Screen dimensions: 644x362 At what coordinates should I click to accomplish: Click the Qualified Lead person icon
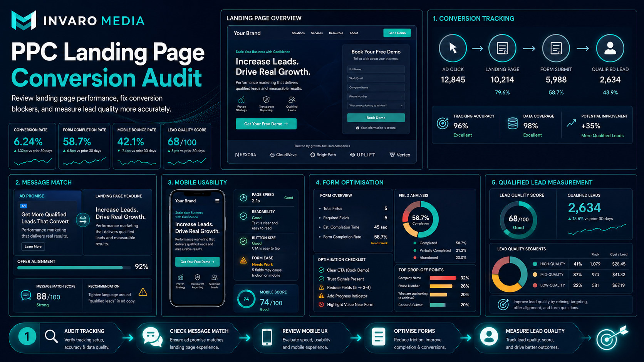pos(610,48)
